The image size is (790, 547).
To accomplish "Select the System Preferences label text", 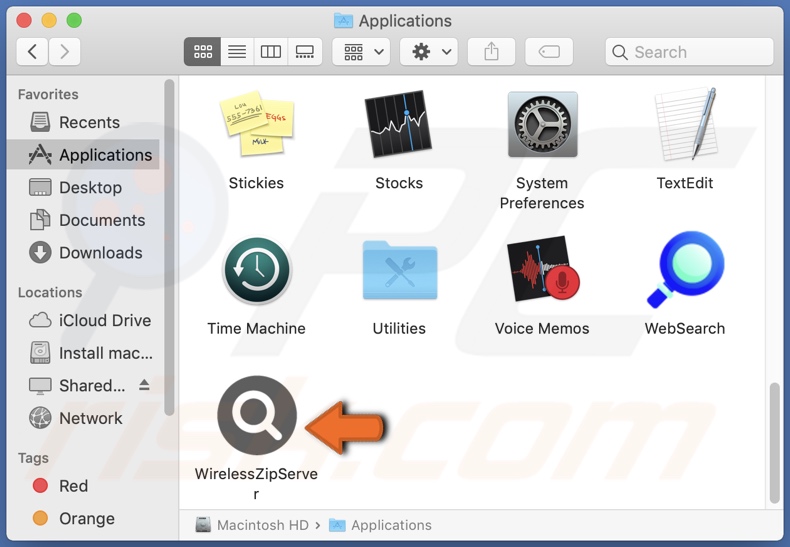I will pos(542,193).
